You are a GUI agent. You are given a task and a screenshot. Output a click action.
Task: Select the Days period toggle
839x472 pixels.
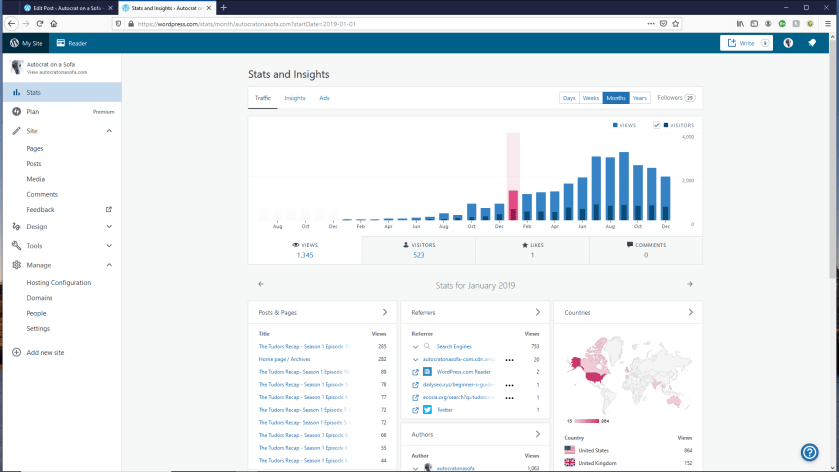coord(569,98)
